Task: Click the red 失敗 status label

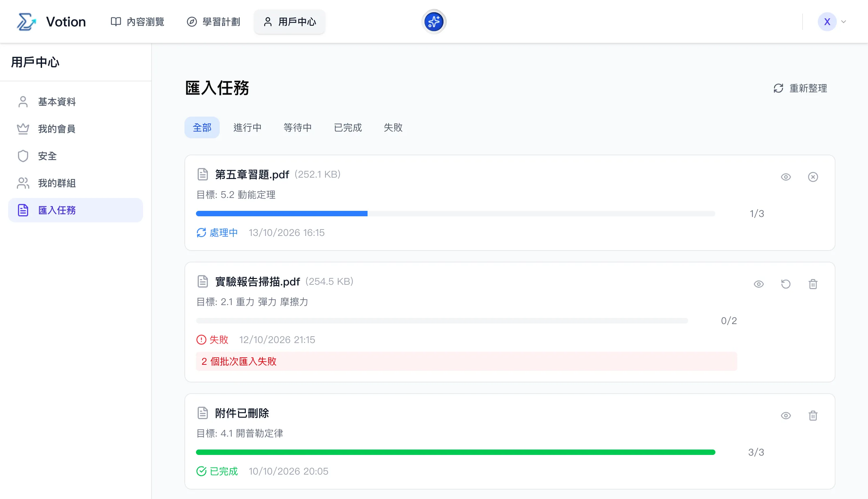Action: tap(212, 340)
